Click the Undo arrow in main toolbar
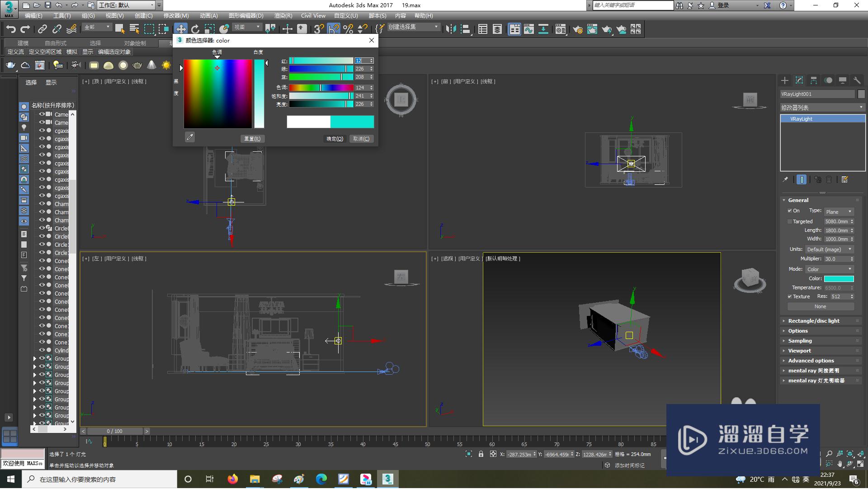This screenshot has width=868, height=489. pos(10,29)
